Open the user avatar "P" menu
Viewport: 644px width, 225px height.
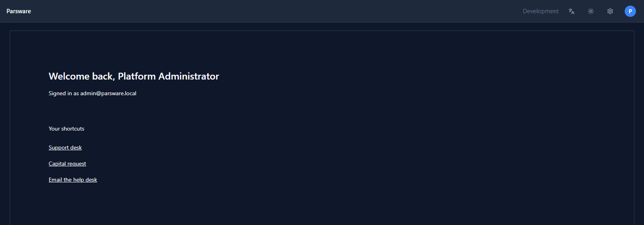click(x=630, y=11)
